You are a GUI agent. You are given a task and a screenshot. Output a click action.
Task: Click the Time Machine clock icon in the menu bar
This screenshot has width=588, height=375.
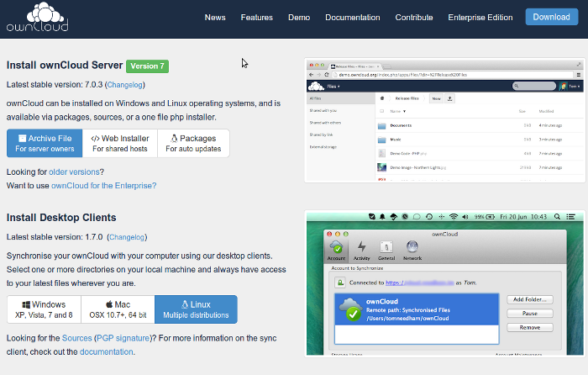(x=429, y=217)
